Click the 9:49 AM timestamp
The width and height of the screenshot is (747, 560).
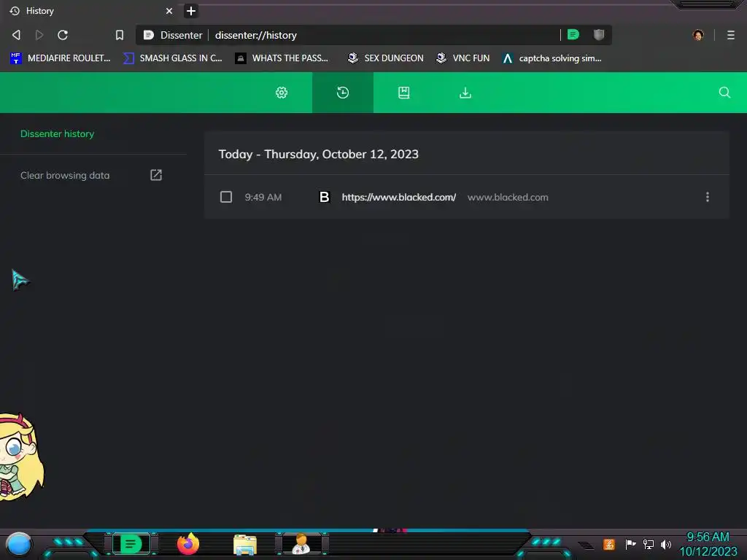coord(263,197)
